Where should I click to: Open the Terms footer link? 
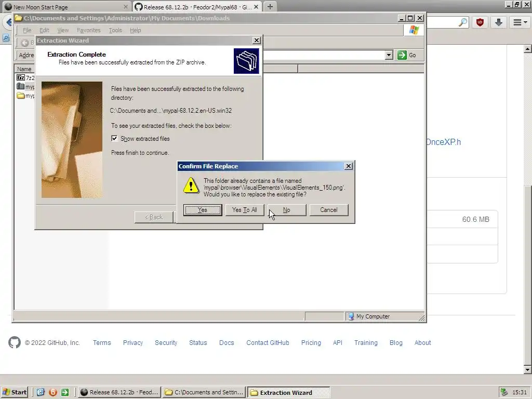click(x=102, y=343)
